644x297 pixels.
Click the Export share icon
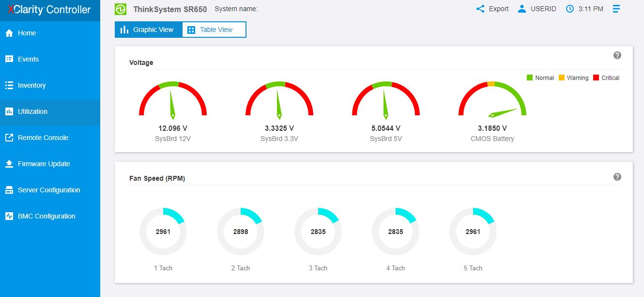(480, 9)
